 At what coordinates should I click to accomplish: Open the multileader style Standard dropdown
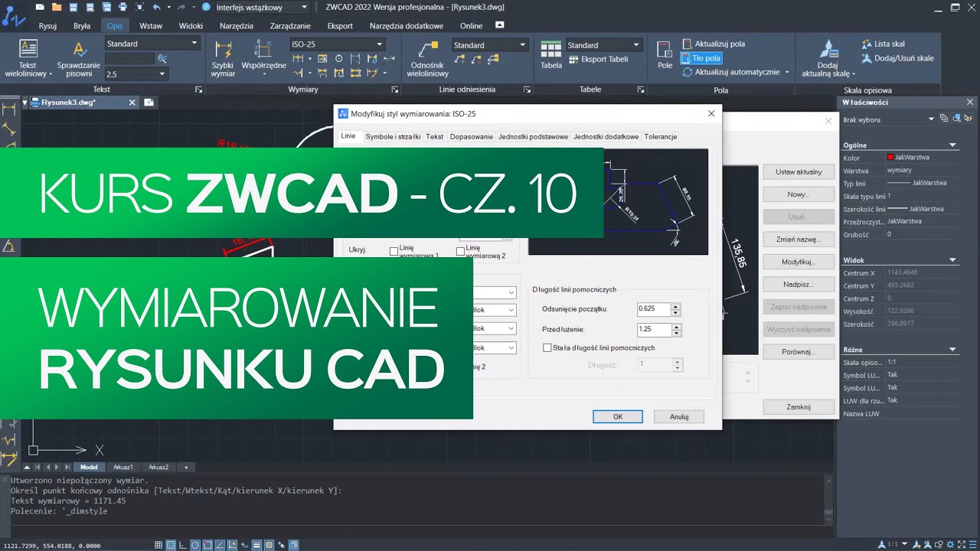[523, 45]
